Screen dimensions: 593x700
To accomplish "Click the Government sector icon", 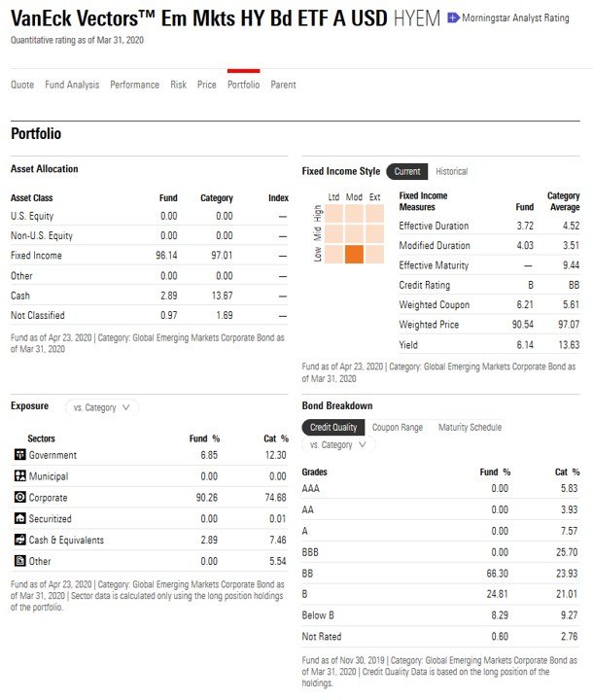I will click(19, 455).
